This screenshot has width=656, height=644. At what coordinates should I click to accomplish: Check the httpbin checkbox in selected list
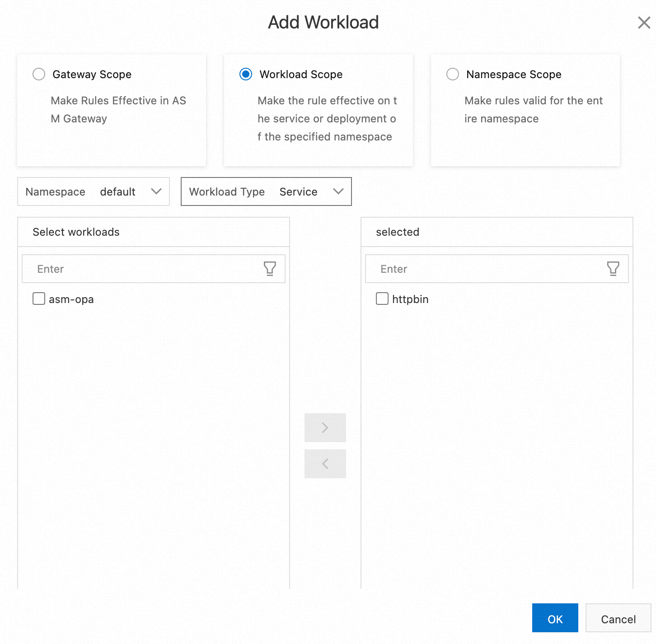pyautogui.click(x=382, y=299)
